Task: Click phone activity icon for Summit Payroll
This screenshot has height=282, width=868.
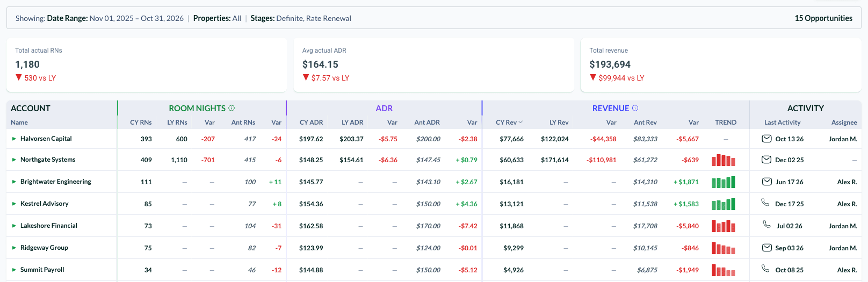Action: 765,269
